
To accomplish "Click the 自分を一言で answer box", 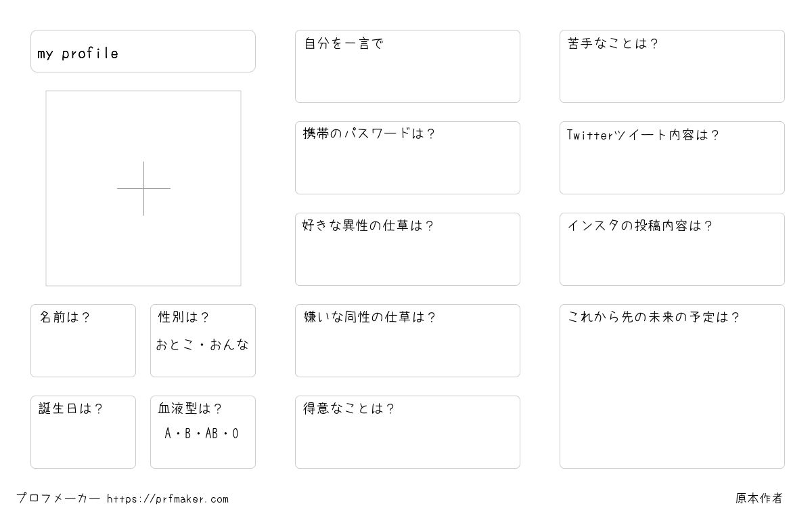I will [407, 66].
